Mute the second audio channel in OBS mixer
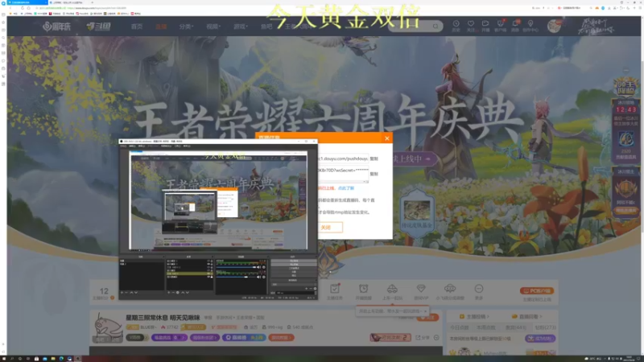644x362 pixels. coord(258,277)
